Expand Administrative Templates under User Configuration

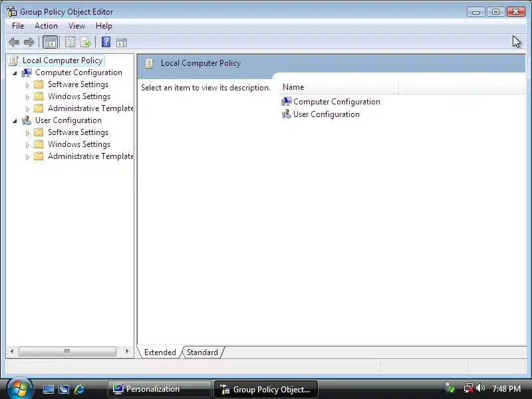point(27,157)
